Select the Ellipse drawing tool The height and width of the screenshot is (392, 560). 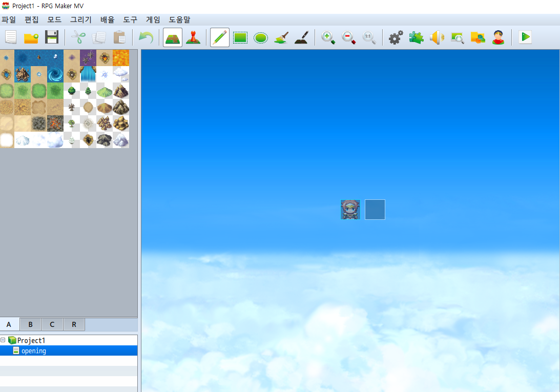click(x=261, y=37)
